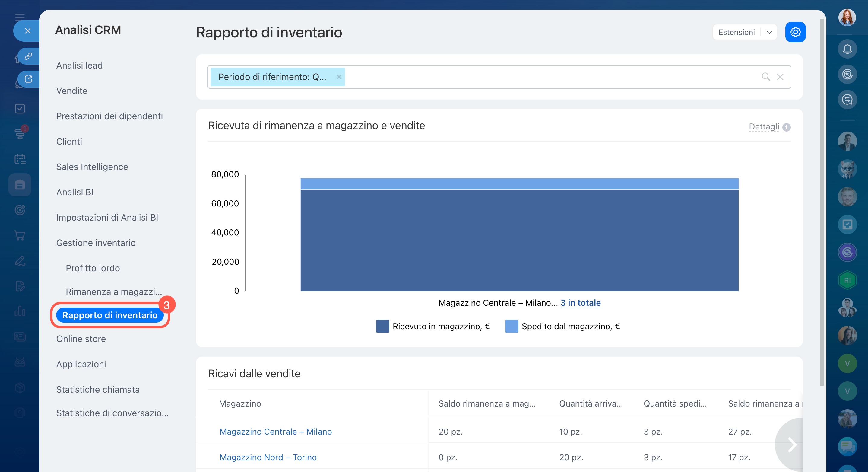Select Analisi lead in the menu
This screenshot has width=868, height=472.
pyautogui.click(x=79, y=65)
